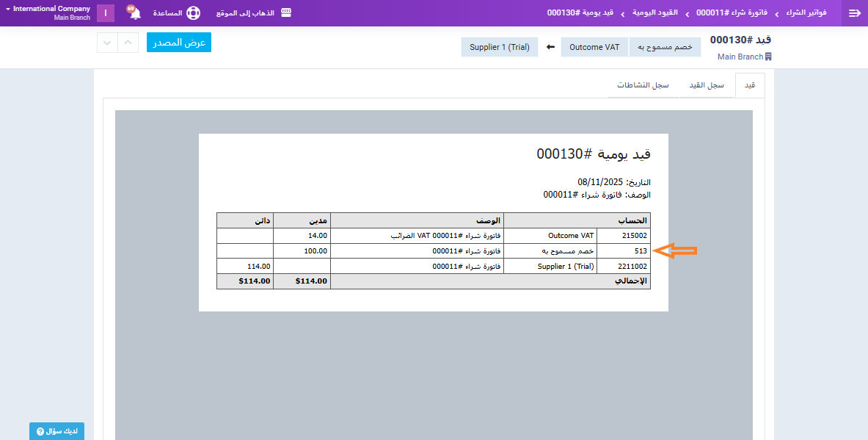Image resolution: width=868 pixels, height=440 pixels.
Task: Open the user avatar "I" menu
Action: [x=106, y=13]
